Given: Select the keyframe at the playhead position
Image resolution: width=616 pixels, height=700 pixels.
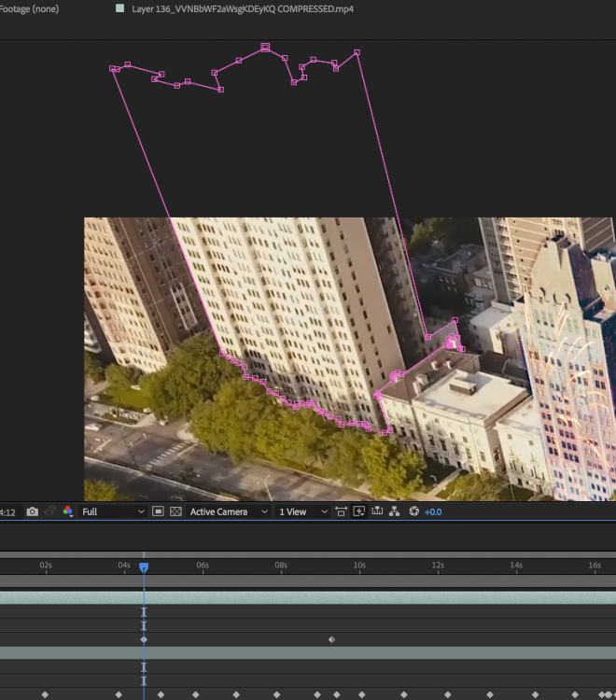Looking at the screenshot, I should [x=144, y=639].
